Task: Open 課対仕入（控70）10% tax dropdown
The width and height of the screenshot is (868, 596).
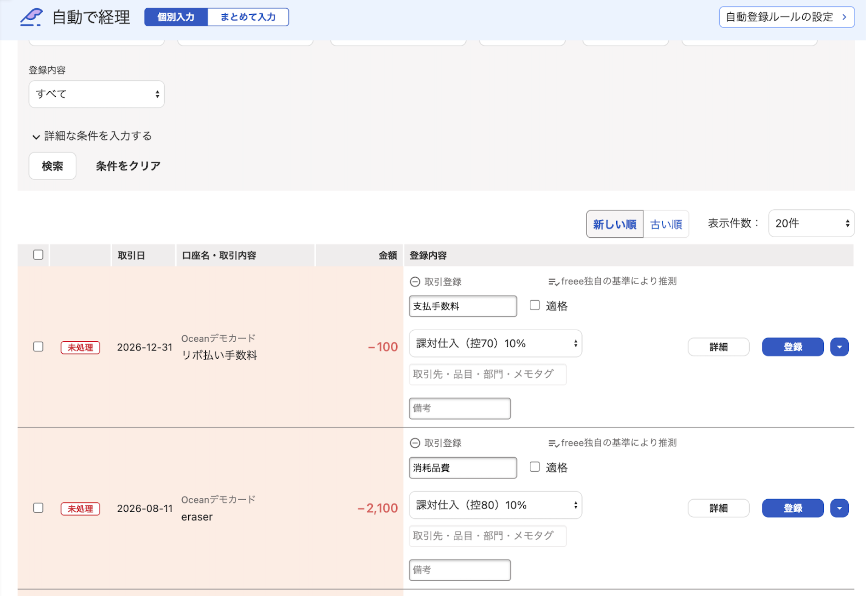Action: coord(496,344)
